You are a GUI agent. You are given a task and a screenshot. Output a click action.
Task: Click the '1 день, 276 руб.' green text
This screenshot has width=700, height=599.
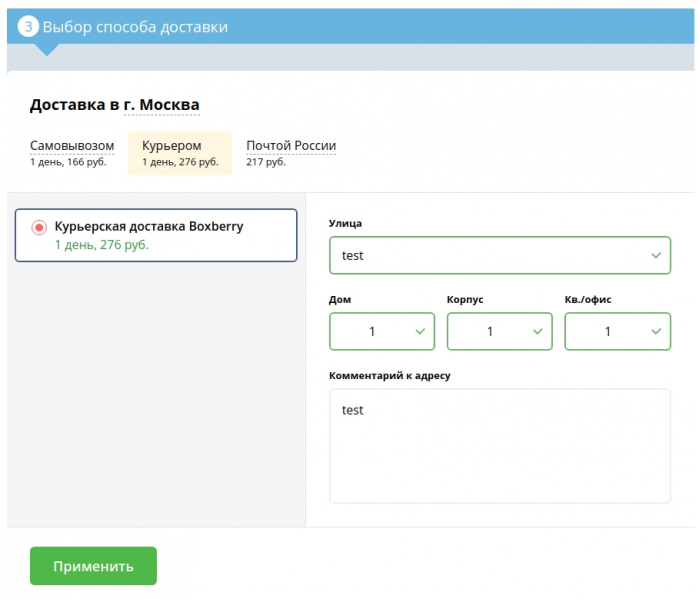102,245
